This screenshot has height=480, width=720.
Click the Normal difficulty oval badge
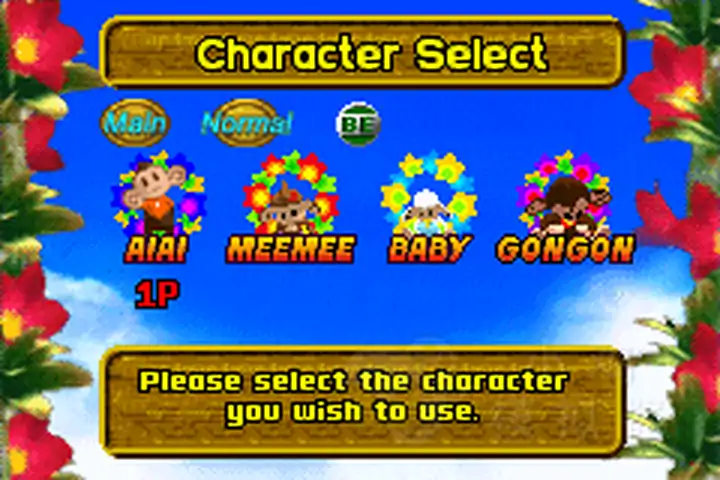click(x=247, y=123)
